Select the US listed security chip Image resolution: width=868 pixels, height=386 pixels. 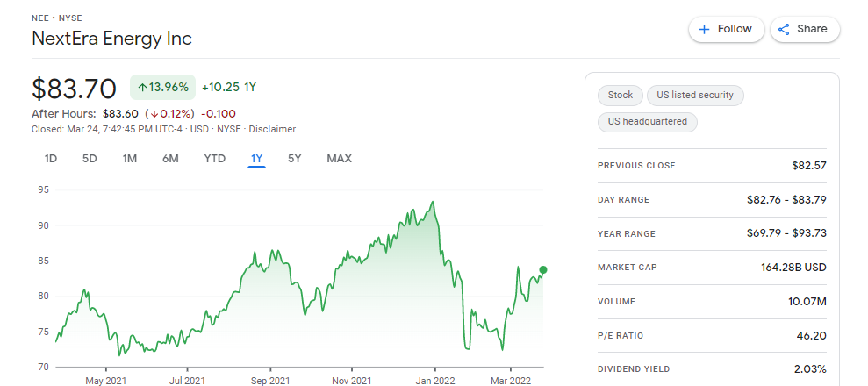click(695, 95)
